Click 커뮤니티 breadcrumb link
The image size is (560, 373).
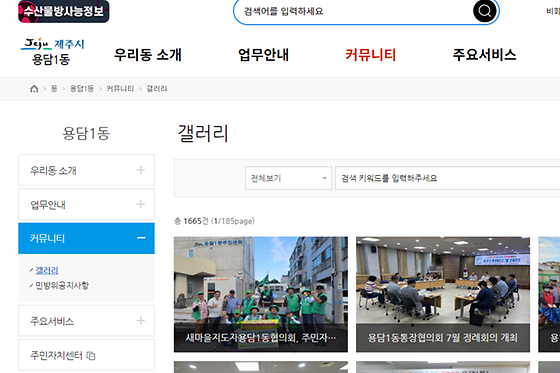tap(120, 89)
